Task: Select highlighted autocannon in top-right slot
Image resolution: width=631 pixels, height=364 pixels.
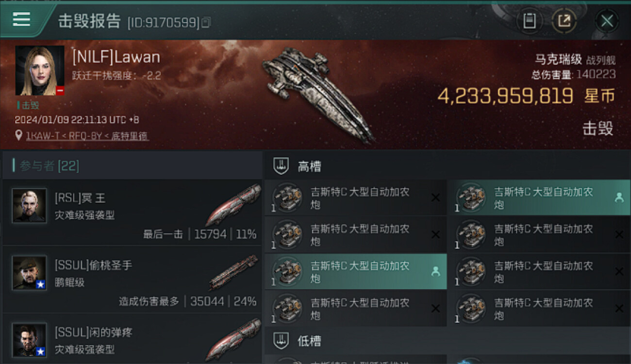Action: (539, 198)
